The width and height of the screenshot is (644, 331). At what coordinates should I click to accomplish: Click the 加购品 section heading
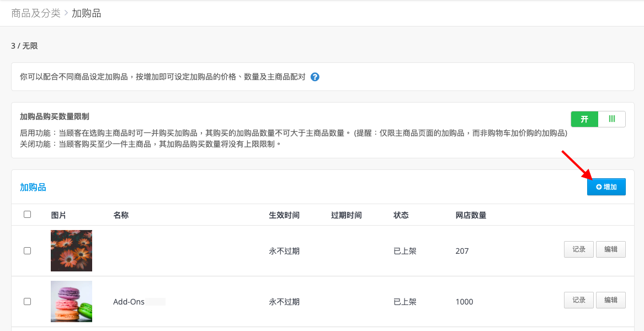[33, 187]
